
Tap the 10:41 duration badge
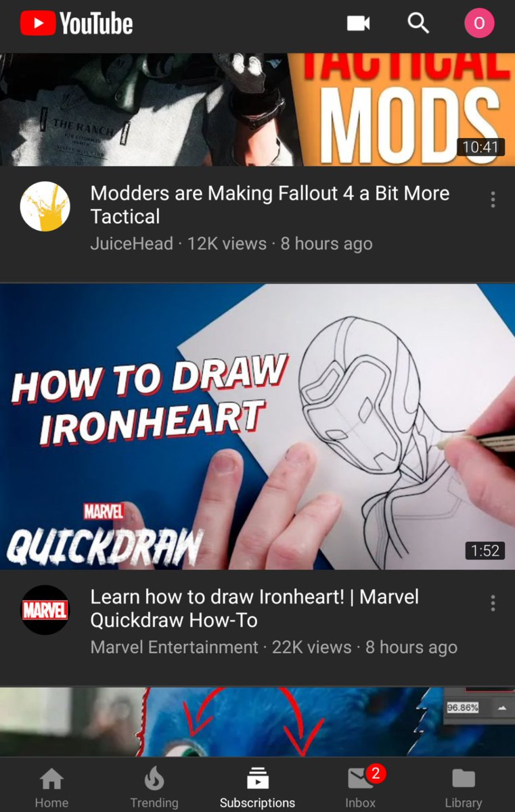pos(480,147)
